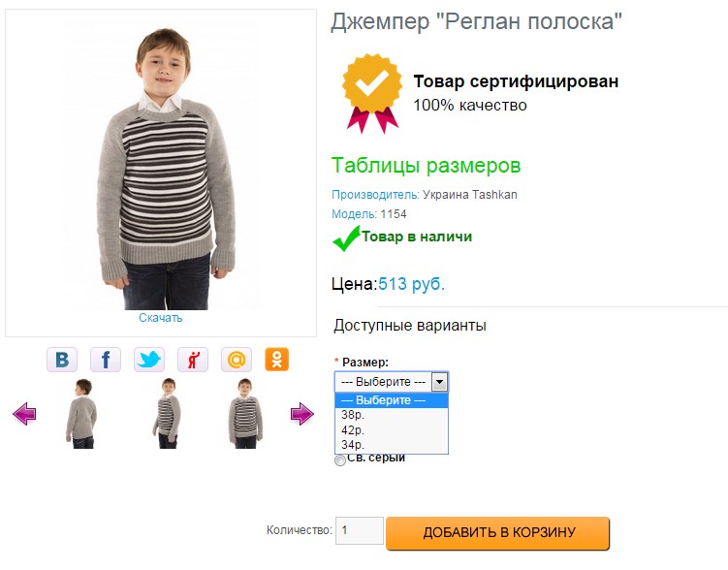Click the Количество quantity input field
The height and width of the screenshot is (570, 728).
359,531
